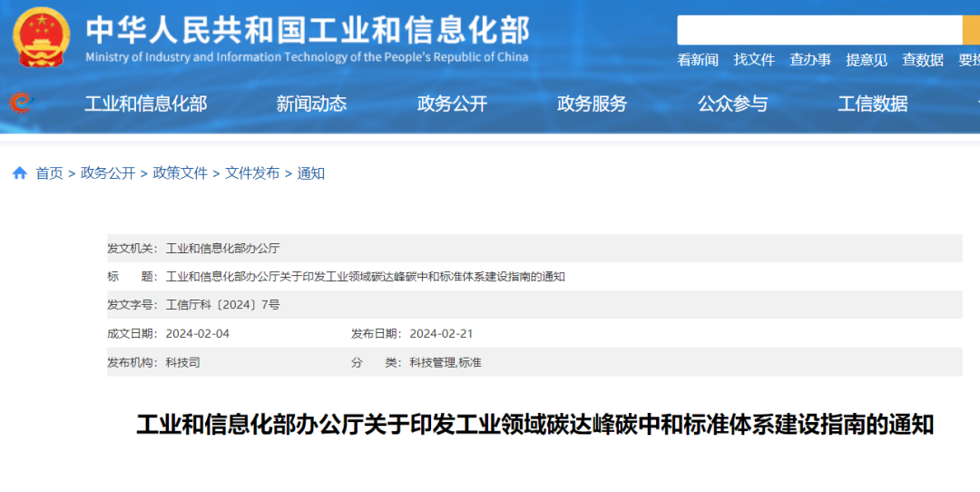
Task: Open 找文件 search category
Action: (x=754, y=60)
